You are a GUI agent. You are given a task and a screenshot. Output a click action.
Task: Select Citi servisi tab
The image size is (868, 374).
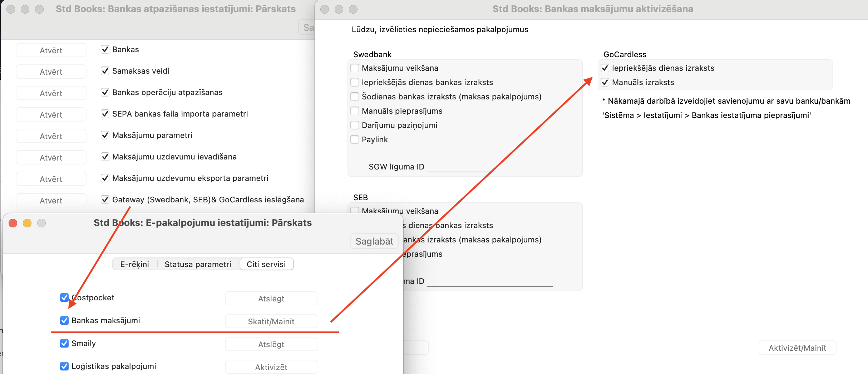[x=266, y=264]
